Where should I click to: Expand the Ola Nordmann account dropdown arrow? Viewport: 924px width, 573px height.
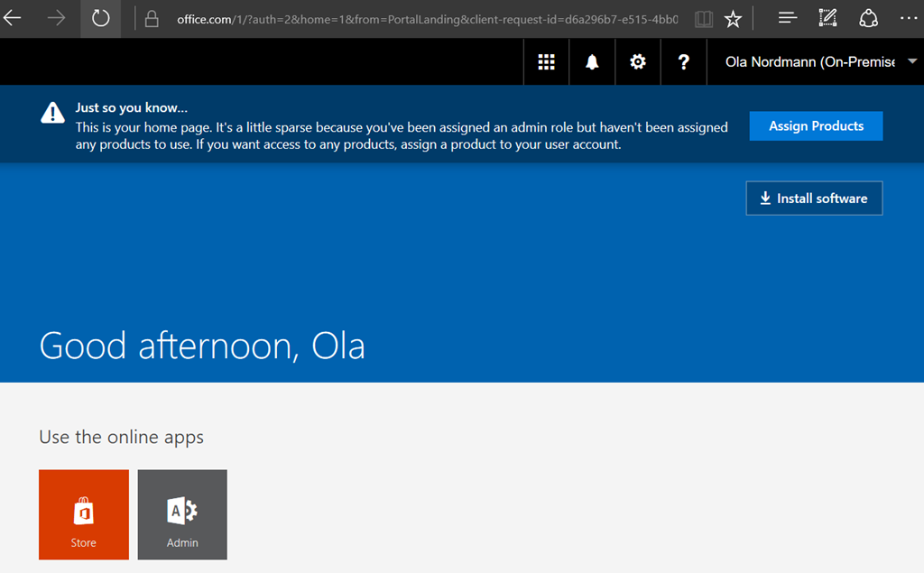(x=911, y=62)
